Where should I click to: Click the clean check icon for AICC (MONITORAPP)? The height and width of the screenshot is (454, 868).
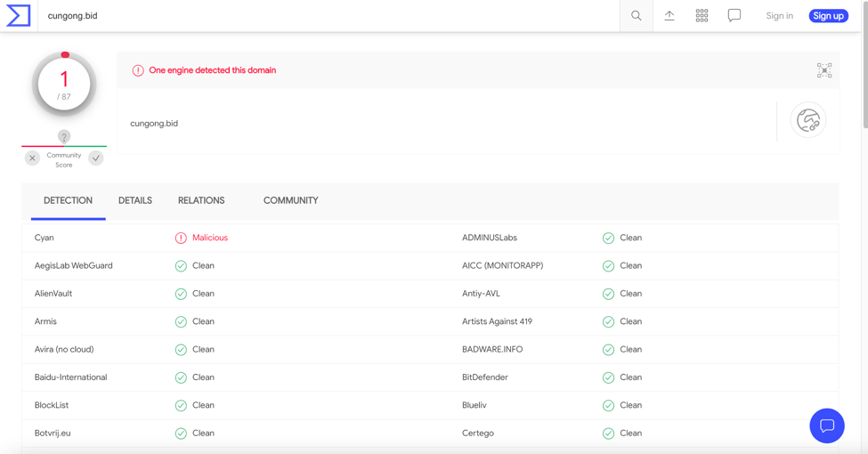point(608,266)
